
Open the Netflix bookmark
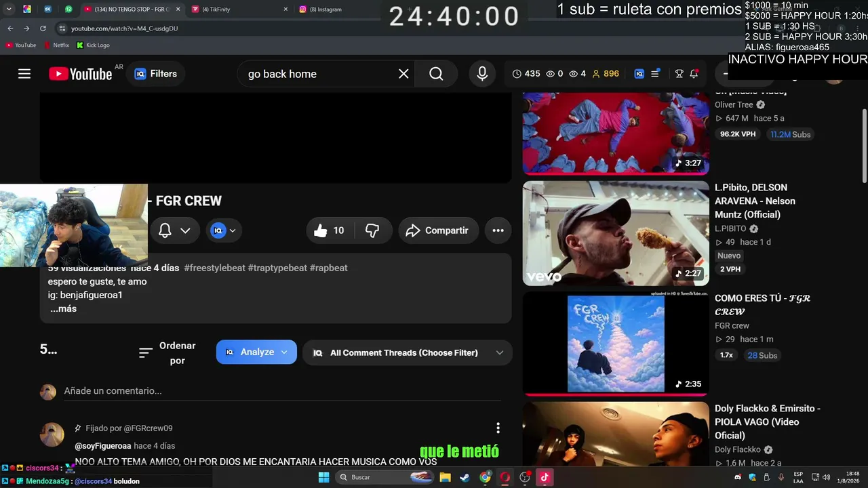(x=56, y=45)
